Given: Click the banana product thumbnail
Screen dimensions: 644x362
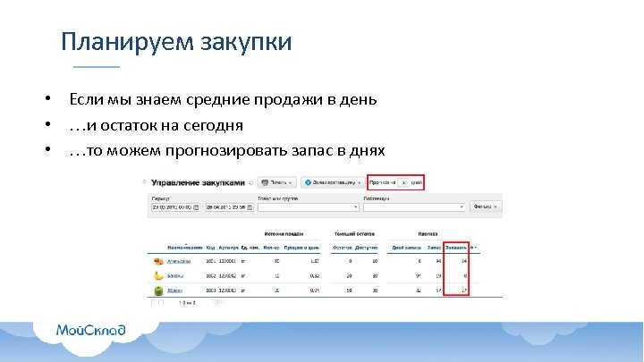Looking at the screenshot, I should pyautogui.click(x=158, y=276).
